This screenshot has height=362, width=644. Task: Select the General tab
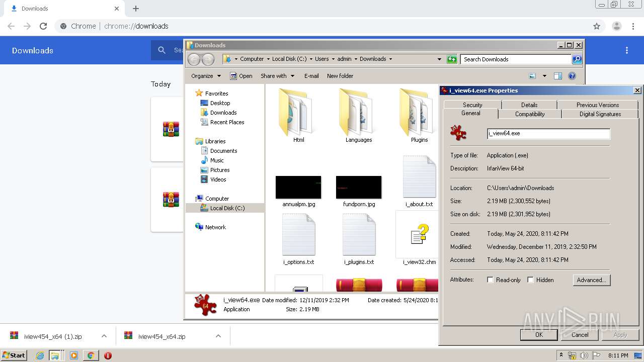471,114
